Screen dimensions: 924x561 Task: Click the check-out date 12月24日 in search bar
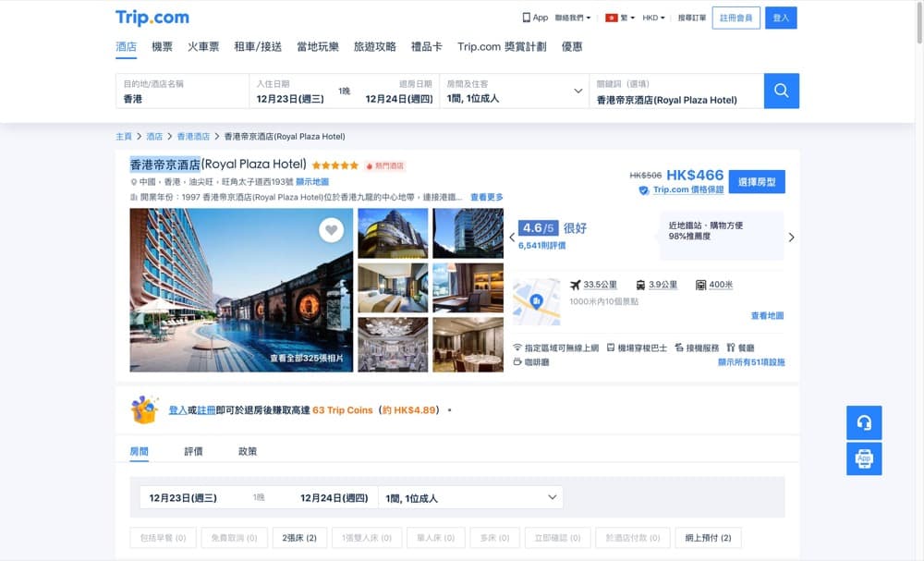(x=399, y=98)
